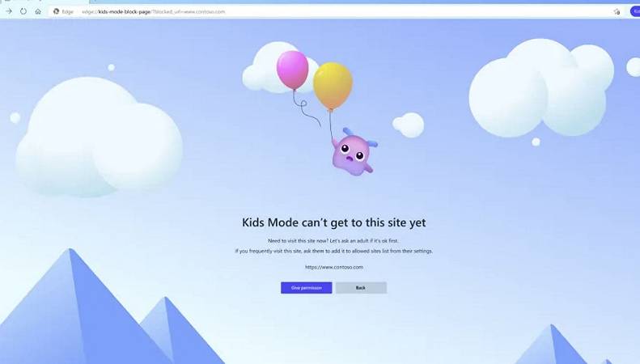Click the pink balloon
The height and width of the screenshot is (364, 640).
click(292, 70)
